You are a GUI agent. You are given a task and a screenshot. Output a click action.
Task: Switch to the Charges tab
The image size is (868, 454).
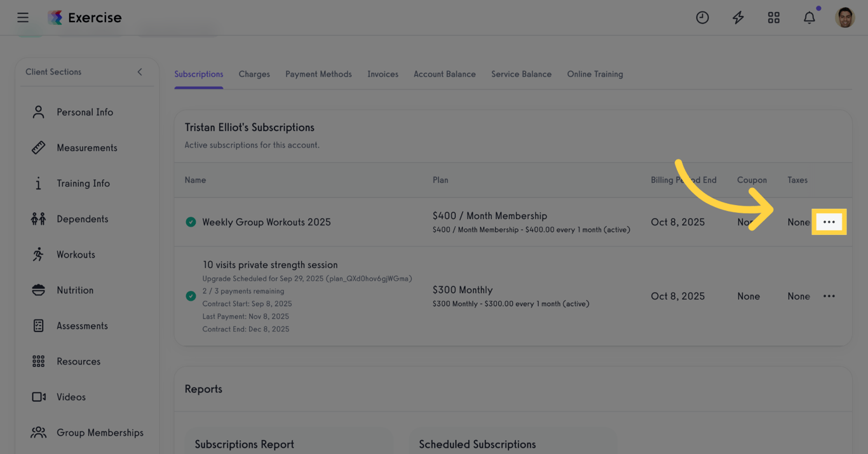(254, 74)
